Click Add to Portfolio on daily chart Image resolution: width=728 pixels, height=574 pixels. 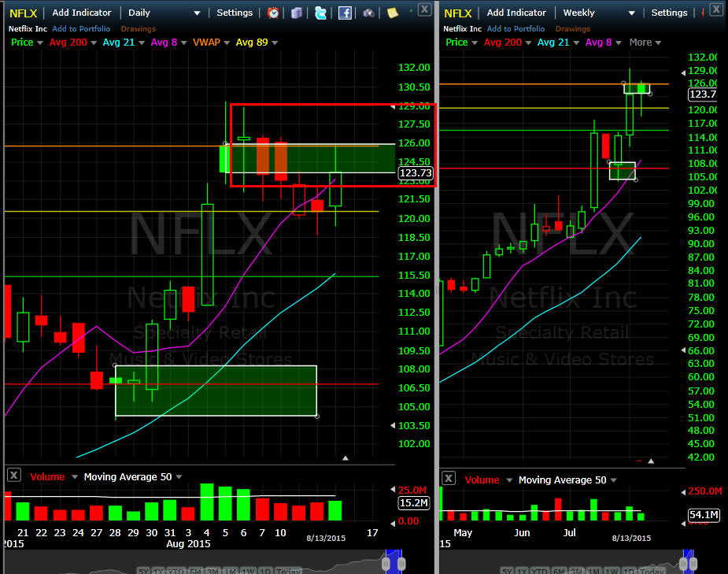click(82, 29)
